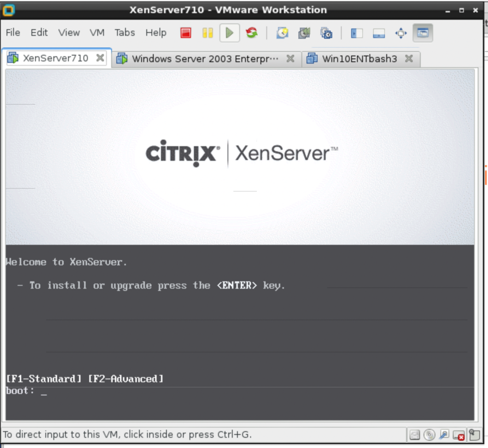Click the [F2-Advanced] text

[x=126, y=378]
